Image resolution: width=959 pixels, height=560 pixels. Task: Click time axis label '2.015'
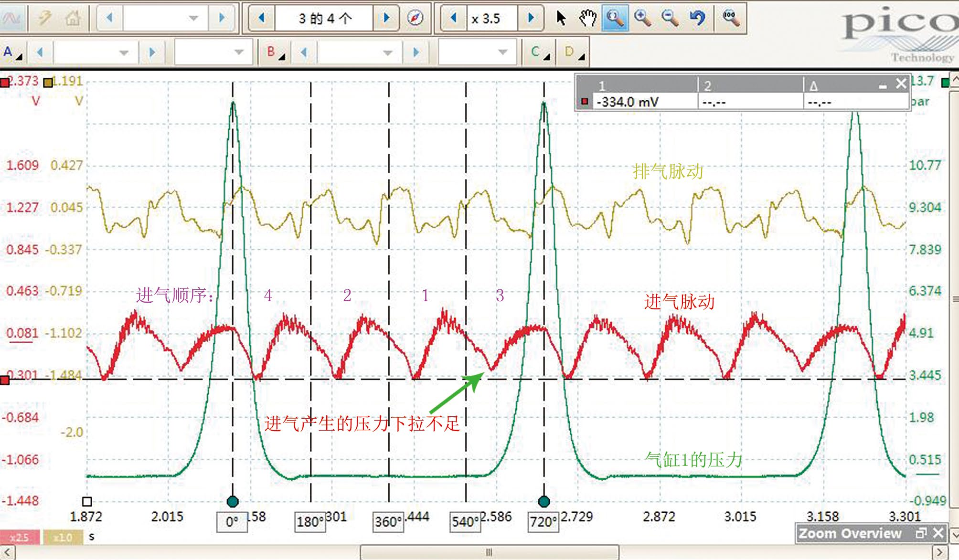pyautogui.click(x=167, y=517)
